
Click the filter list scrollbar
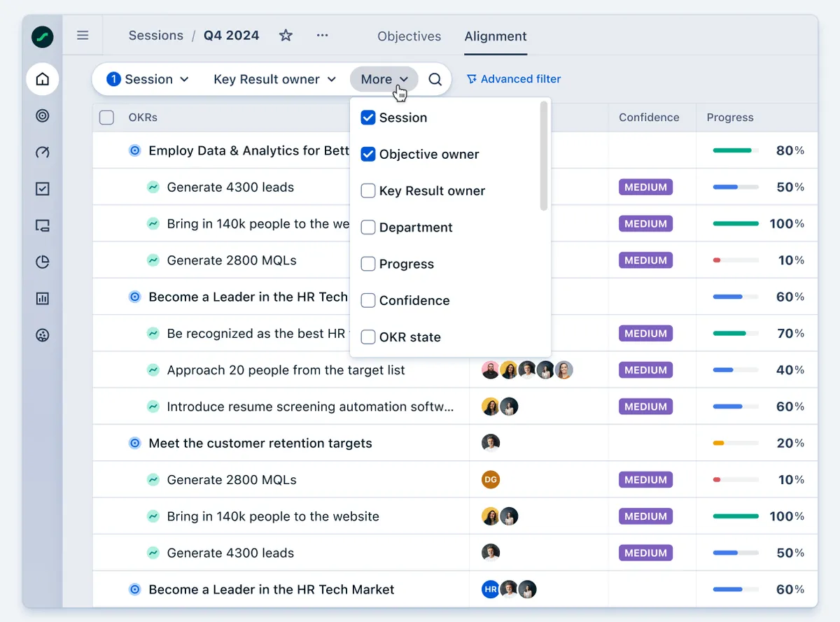pos(544,155)
